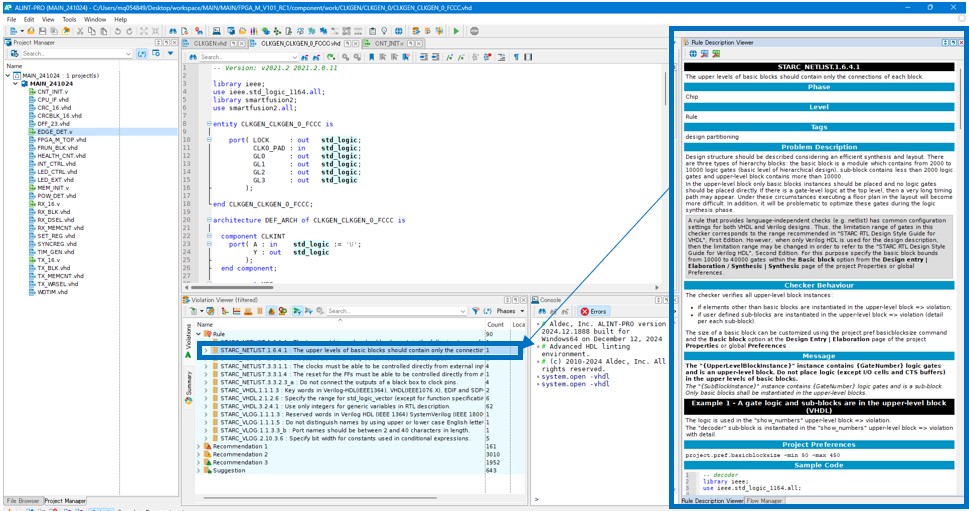
Task: Click the monitor console icon in main toolbar
Action: click(216, 31)
